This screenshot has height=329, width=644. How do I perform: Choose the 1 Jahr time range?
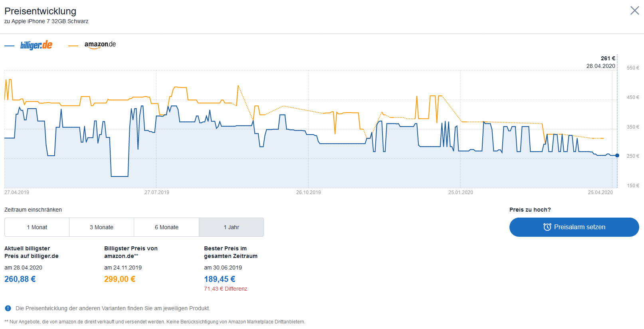click(x=231, y=227)
